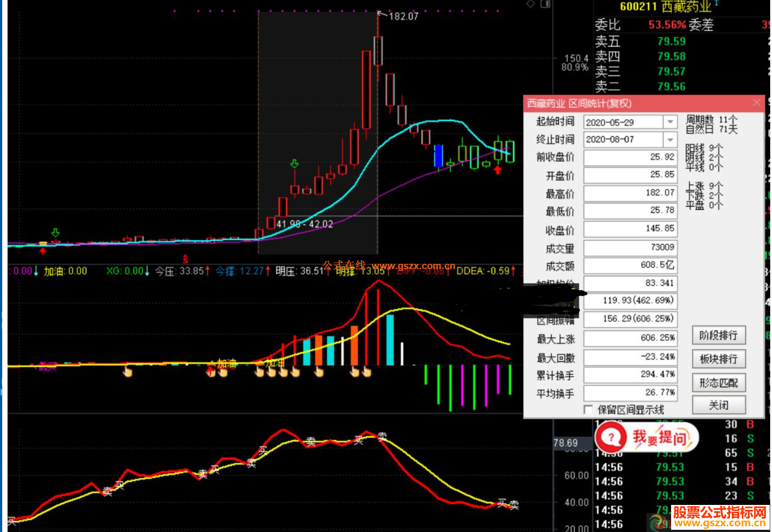Click the 182.07 peak price label on the chart

pyautogui.click(x=404, y=16)
